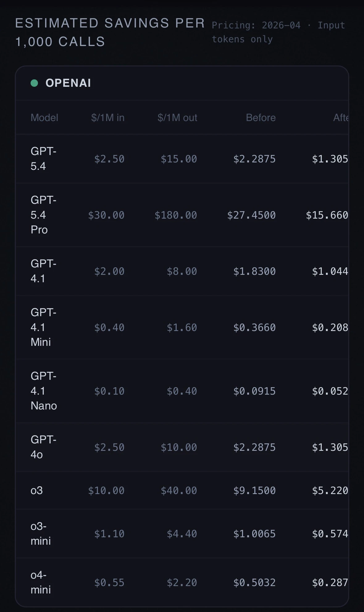Select the GPT-5.4 Pro model name

(x=43, y=215)
